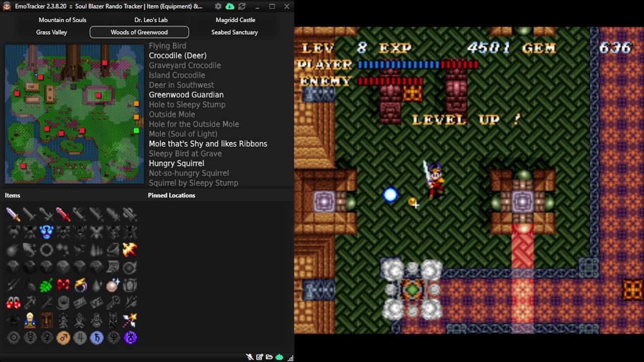Toggle the flaming phoenix magic item
Image resolution: width=644 pixels, height=362 pixels.
(x=129, y=249)
